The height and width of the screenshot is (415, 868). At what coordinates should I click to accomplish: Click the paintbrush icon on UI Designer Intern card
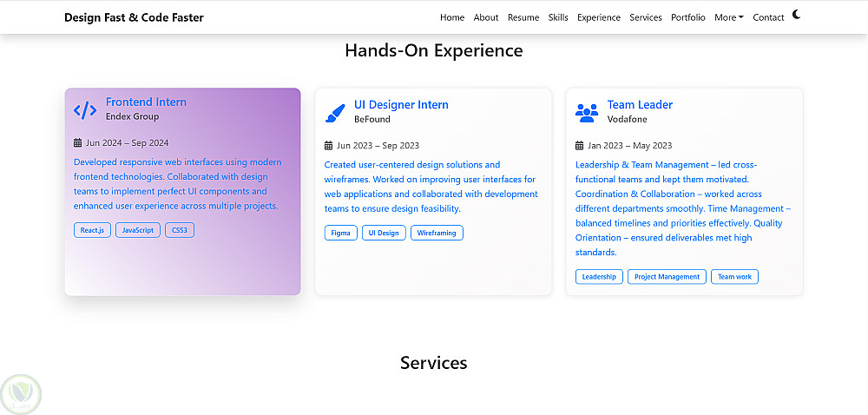(335, 113)
